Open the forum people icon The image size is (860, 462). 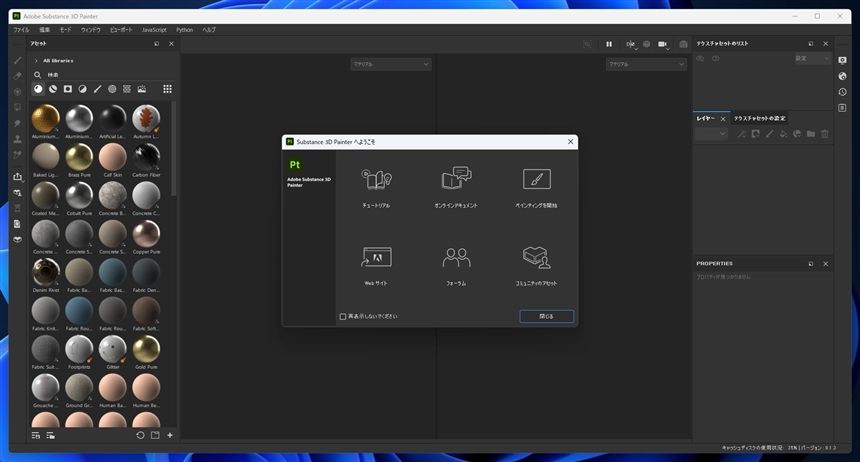point(456,257)
